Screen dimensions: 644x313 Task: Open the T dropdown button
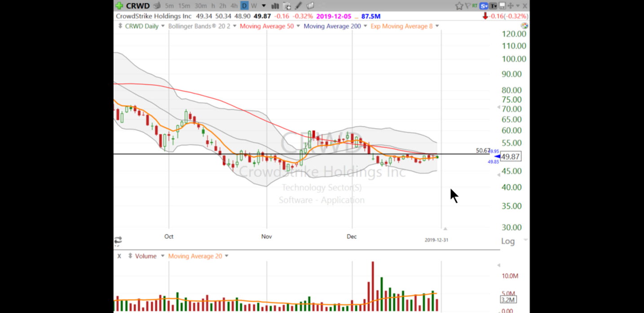[494, 6]
